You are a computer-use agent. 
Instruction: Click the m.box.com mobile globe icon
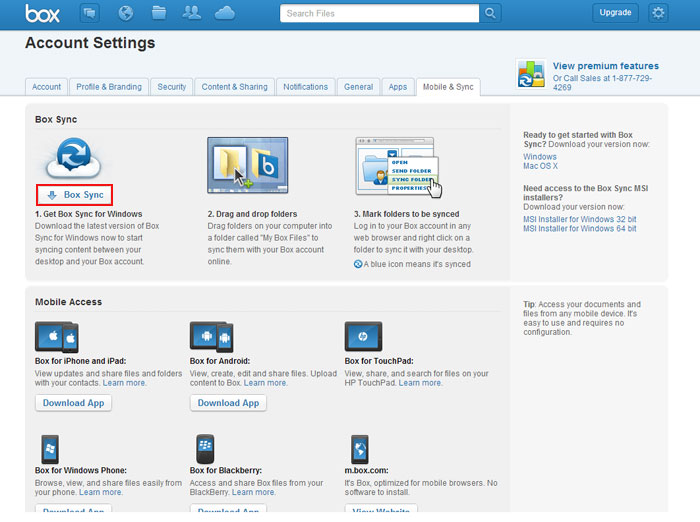pyautogui.click(x=360, y=449)
